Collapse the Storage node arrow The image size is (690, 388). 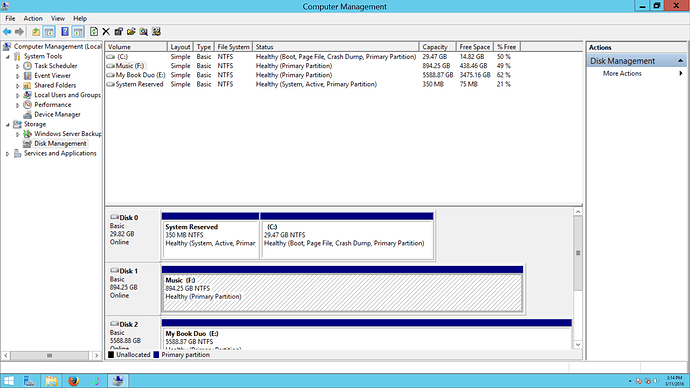7,124
